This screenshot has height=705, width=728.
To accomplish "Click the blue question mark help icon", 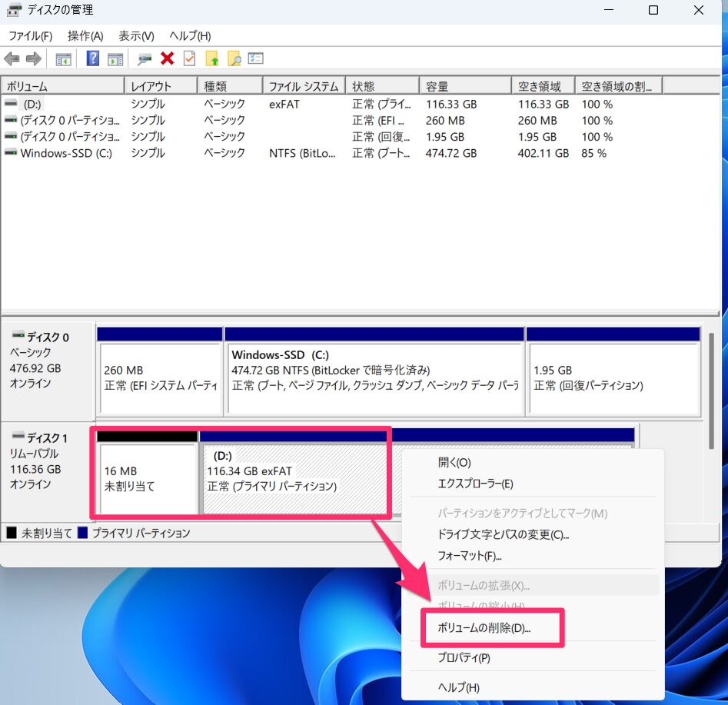I will pos(93,59).
